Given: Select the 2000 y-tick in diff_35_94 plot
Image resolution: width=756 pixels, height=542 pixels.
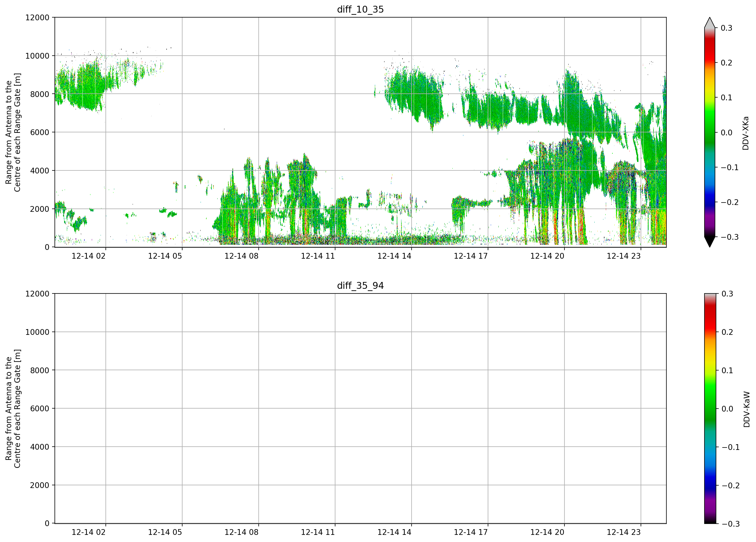Looking at the screenshot, I should (40, 485).
